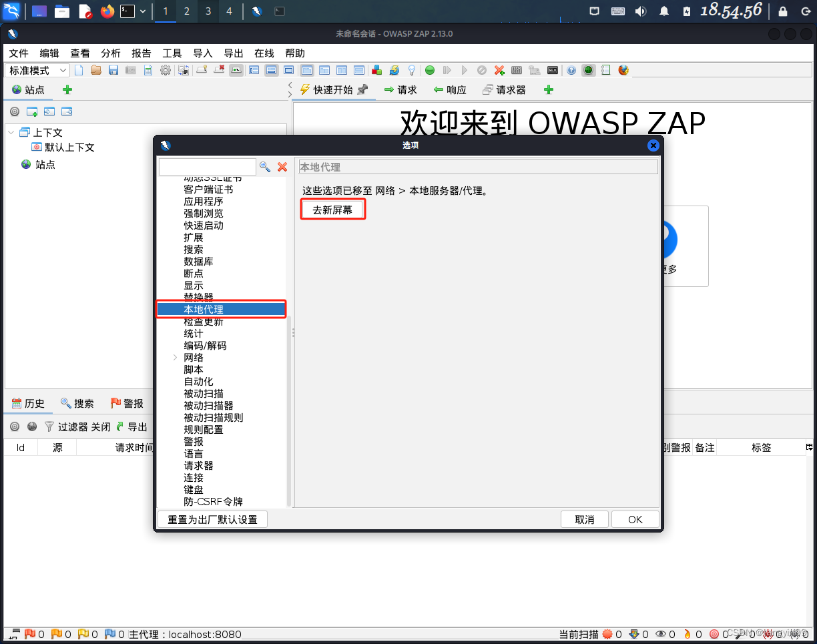Click the green plus after 请求器 tab

(549, 90)
